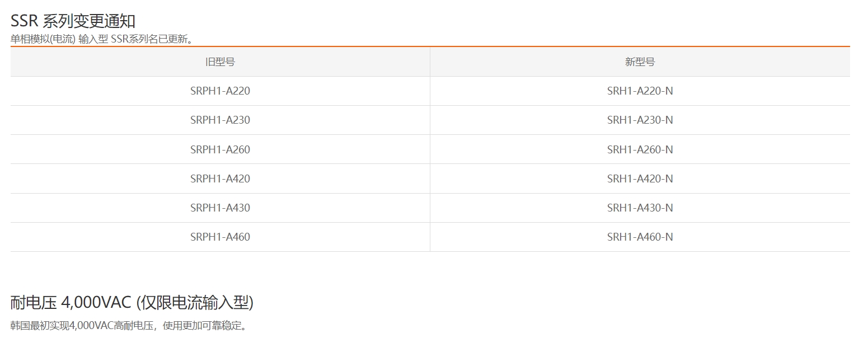This screenshot has height=338, width=868.
Task: Click the SRH1-A460-N row text
Action: [640, 237]
